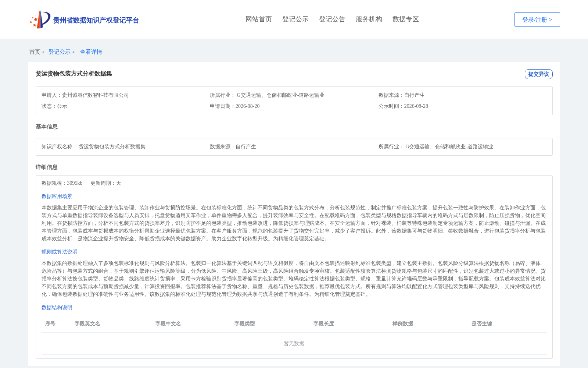
Task: Select 服务机构 in the top menu
Action: 369,19
